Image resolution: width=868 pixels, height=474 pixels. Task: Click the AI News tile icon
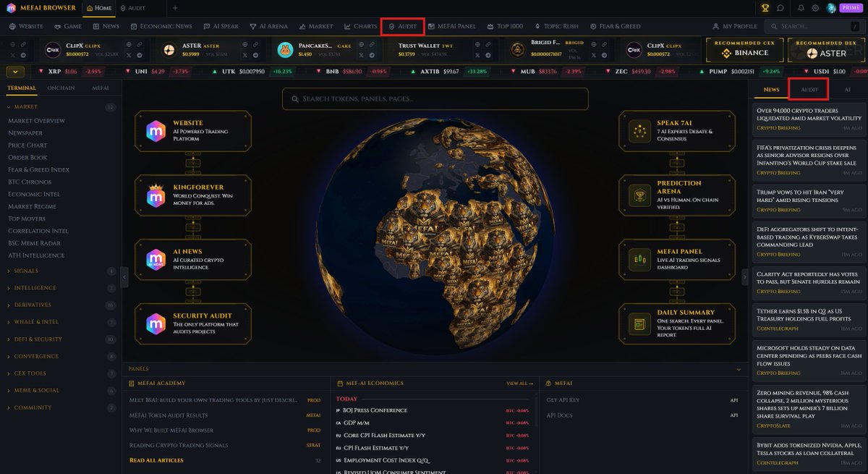(156, 259)
